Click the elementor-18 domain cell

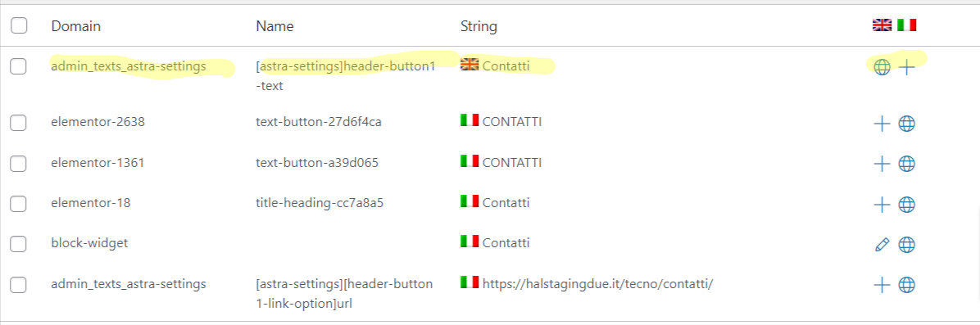click(91, 203)
